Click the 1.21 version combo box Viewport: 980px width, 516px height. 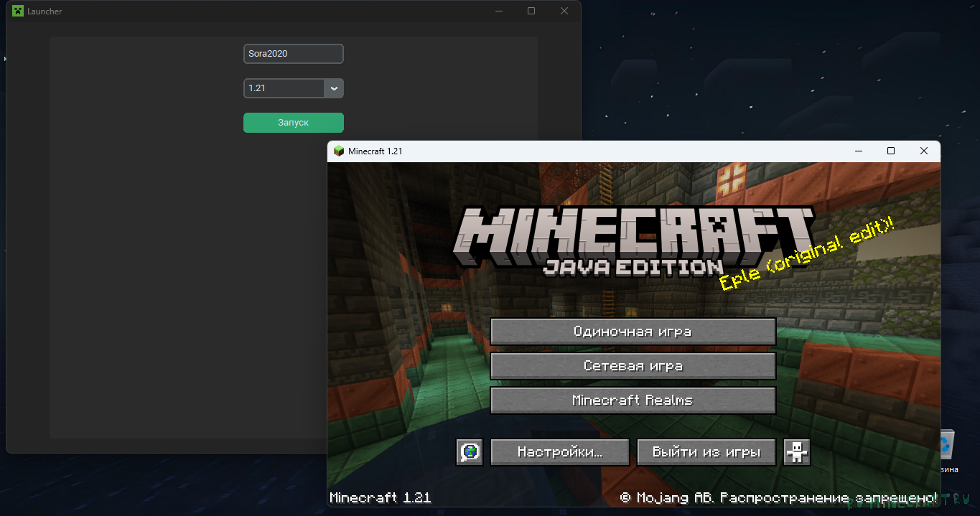coord(293,88)
